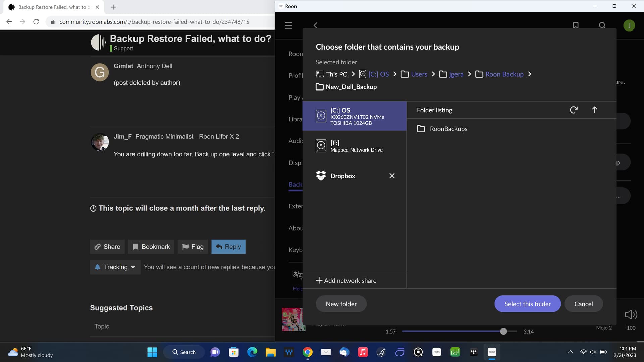The width and height of the screenshot is (644, 362).
Task: Jump to This PC in breadcrumb
Action: [331, 74]
